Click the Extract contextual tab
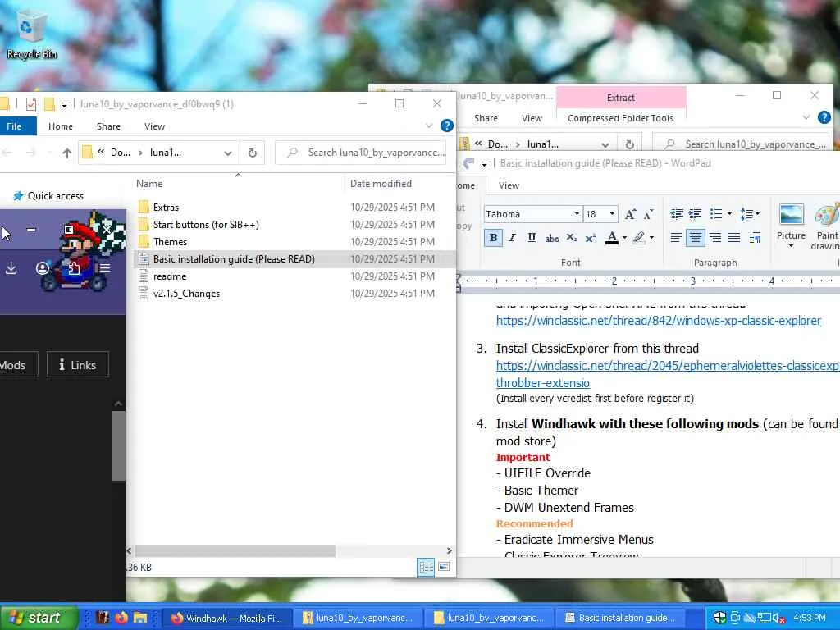 point(621,98)
